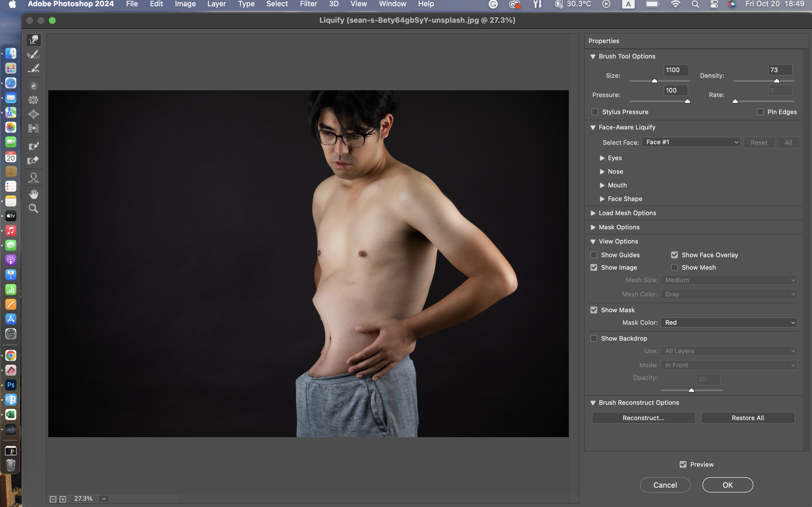Select the Reconstruct tool
The image size is (812, 507).
point(34,54)
